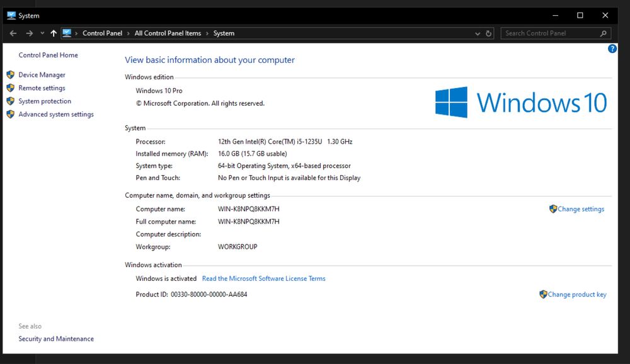The image size is (630, 364).
Task: Click the Forward navigation arrow
Action: [x=29, y=33]
